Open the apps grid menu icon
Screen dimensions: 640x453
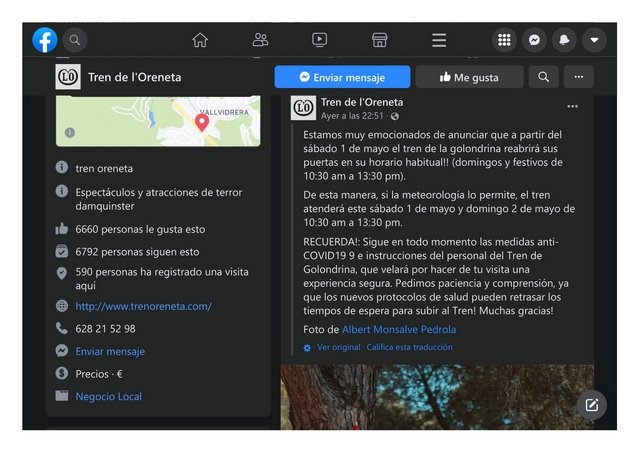[x=505, y=40]
